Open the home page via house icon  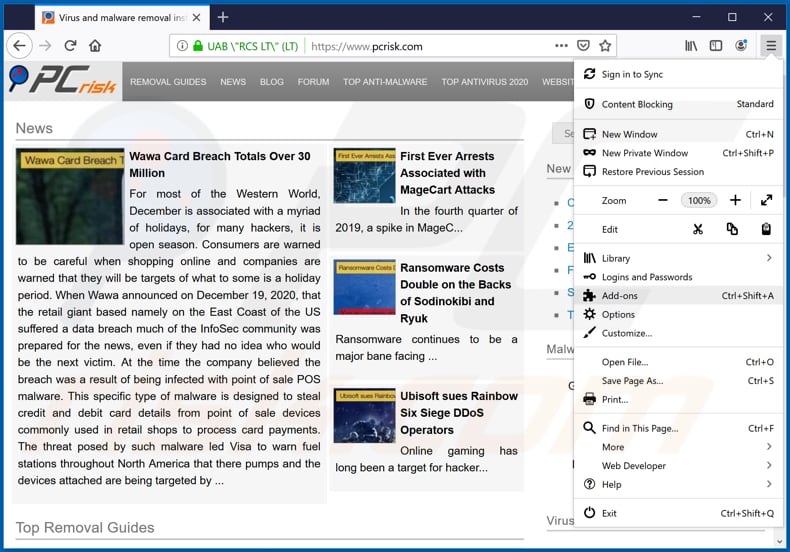[x=95, y=46]
